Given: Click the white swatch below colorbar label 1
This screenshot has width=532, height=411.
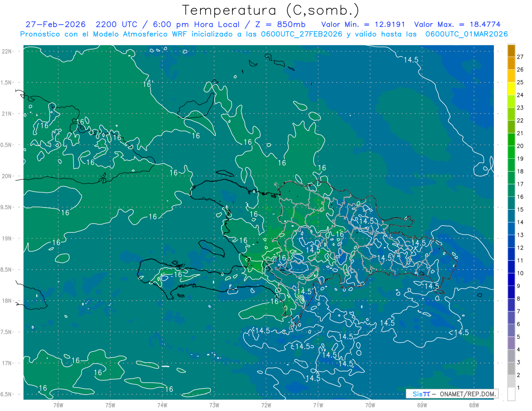Looking at the screenshot, I should [511, 394].
